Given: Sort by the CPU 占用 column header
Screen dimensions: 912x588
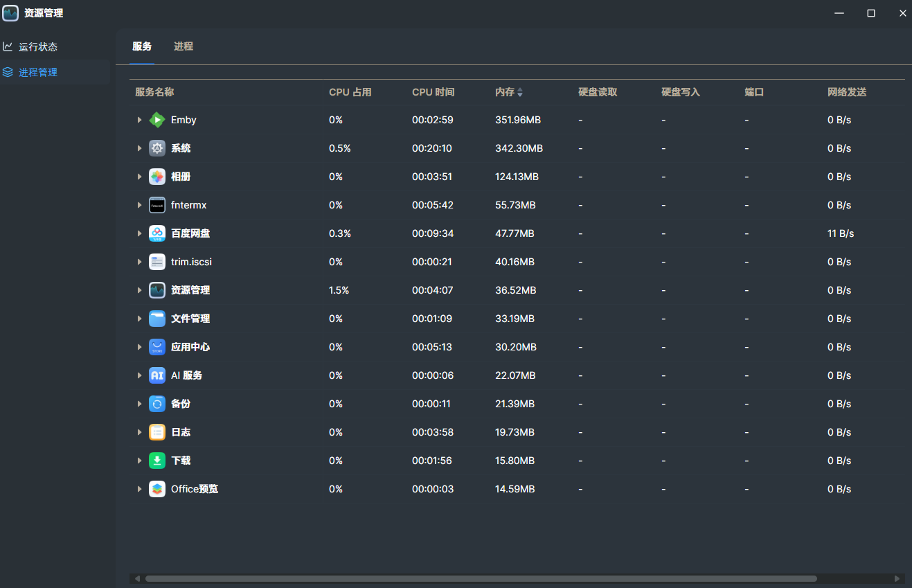Looking at the screenshot, I should [350, 92].
